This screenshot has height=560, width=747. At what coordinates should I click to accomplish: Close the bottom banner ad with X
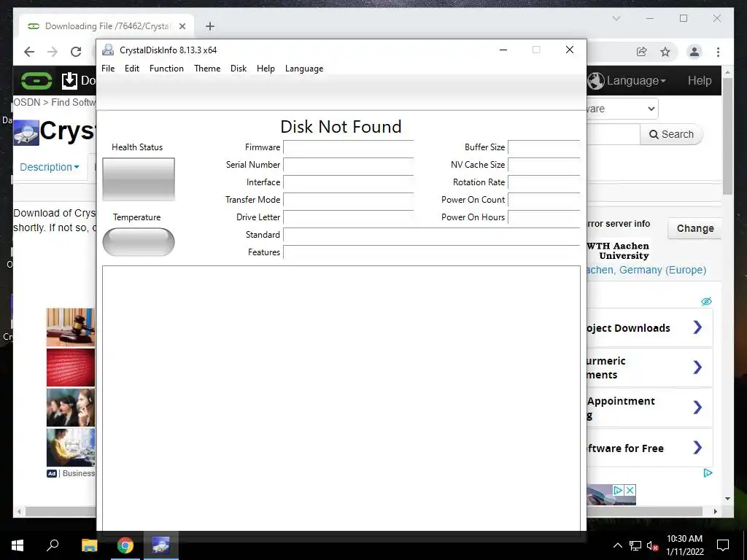(x=630, y=490)
